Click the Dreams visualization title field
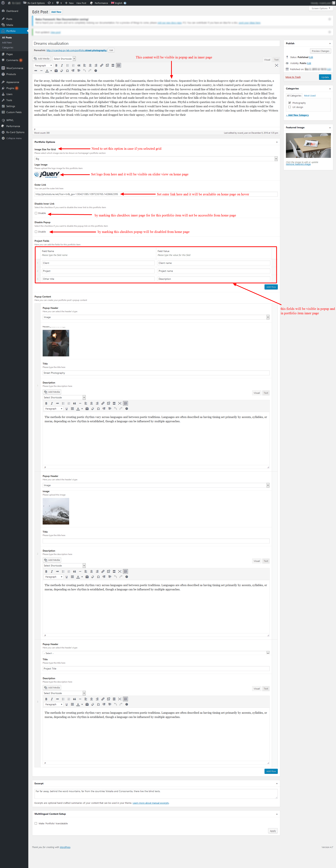 [x=156, y=44]
